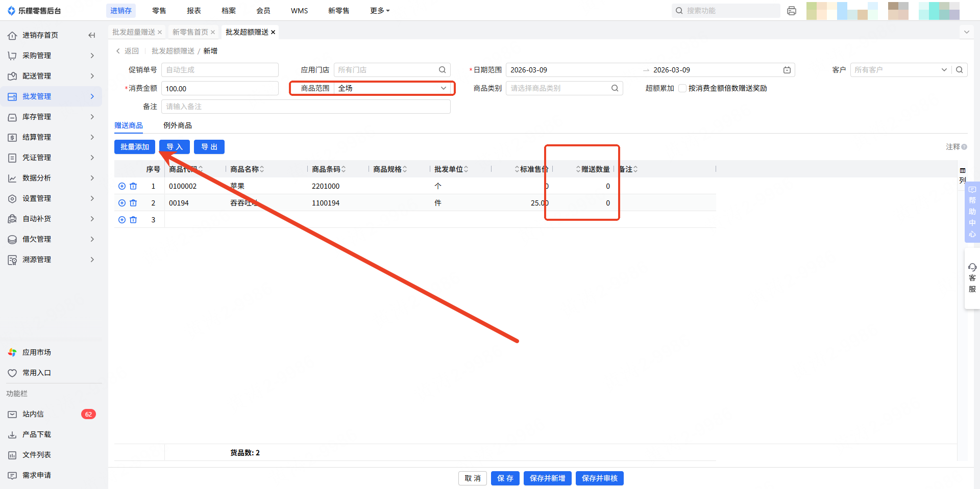Enable 按消费金额倍数赠送奖励 checkbox
This screenshot has width=980, height=489.
coord(682,88)
